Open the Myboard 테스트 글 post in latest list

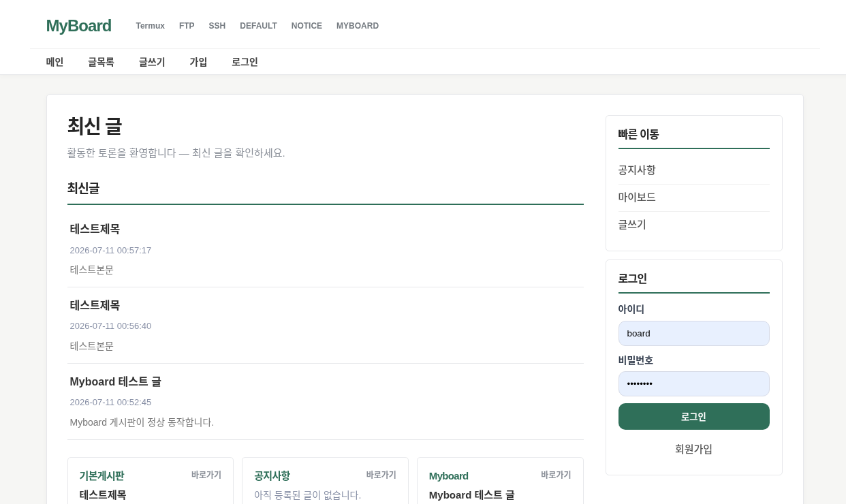click(116, 381)
